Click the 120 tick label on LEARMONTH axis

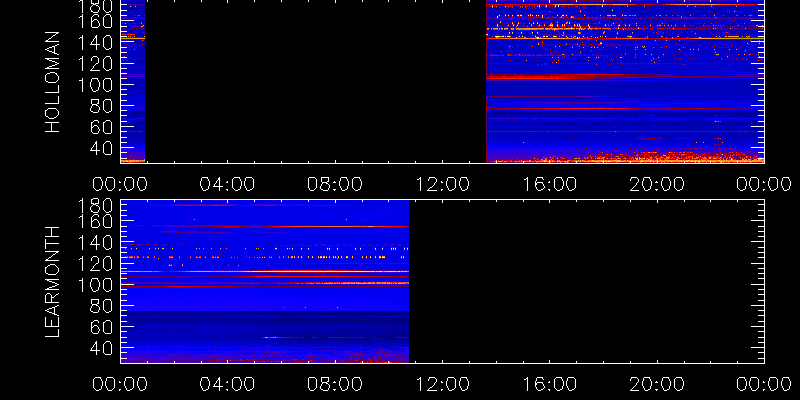pyautogui.click(x=96, y=264)
